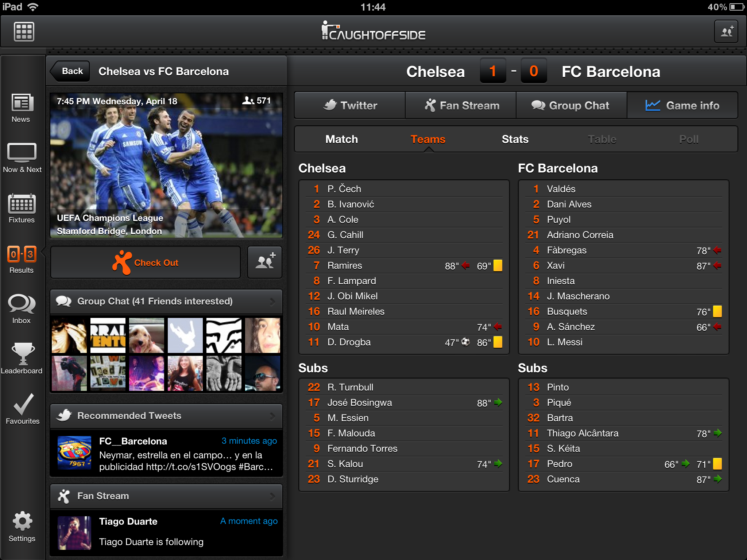747x560 pixels.
Task: Tap Bosingwa's substituted-on green arrow
Action: point(498,402)
